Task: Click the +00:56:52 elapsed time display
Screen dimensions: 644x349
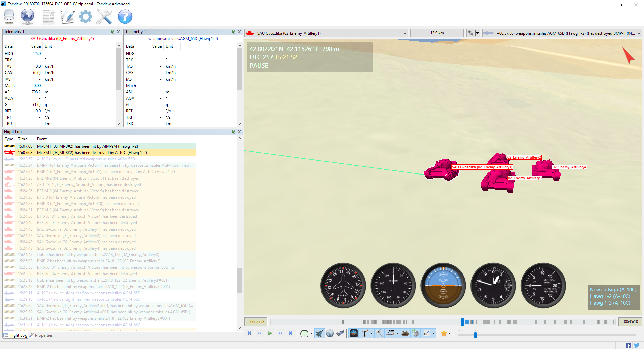Action: [256, 322]
